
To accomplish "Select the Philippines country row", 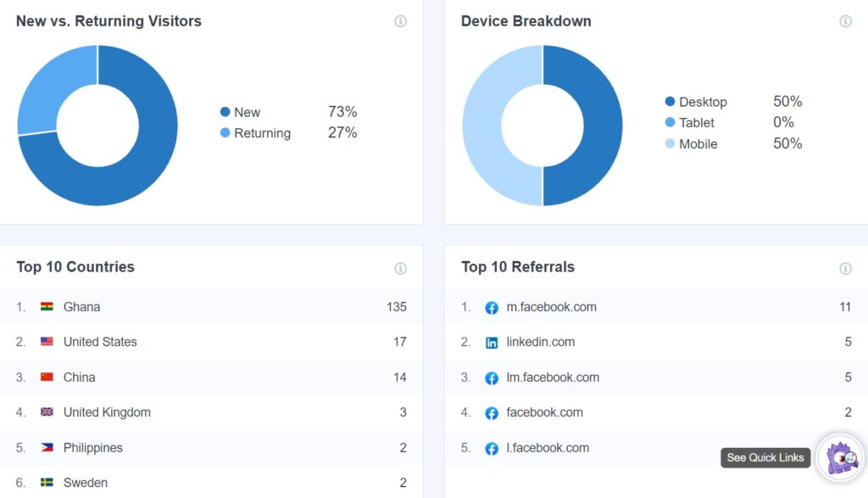I will (x=92, y=448).
